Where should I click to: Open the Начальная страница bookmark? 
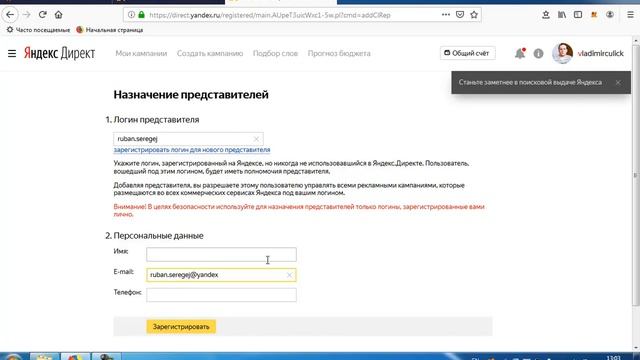pyautogui.click(x=109, y=30)
